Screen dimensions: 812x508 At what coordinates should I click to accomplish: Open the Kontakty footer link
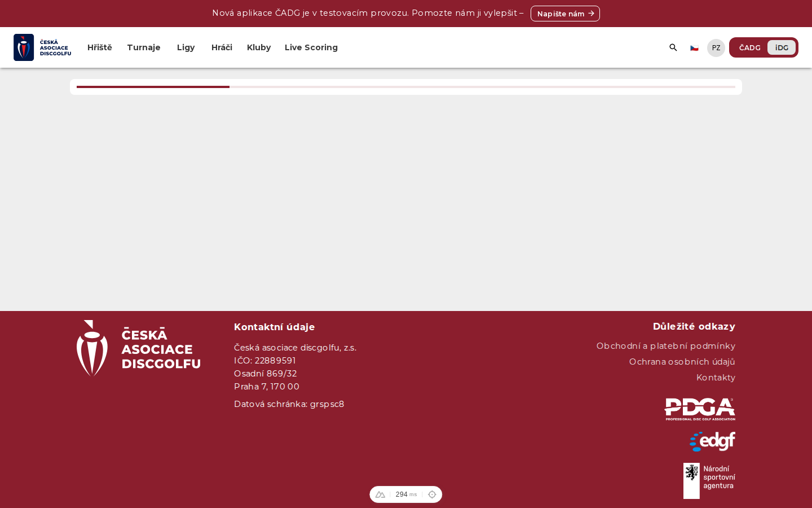click(x=716, y=378)
